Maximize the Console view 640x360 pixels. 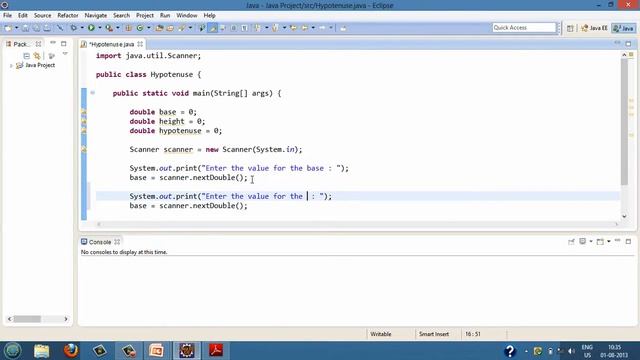point(628,242)
